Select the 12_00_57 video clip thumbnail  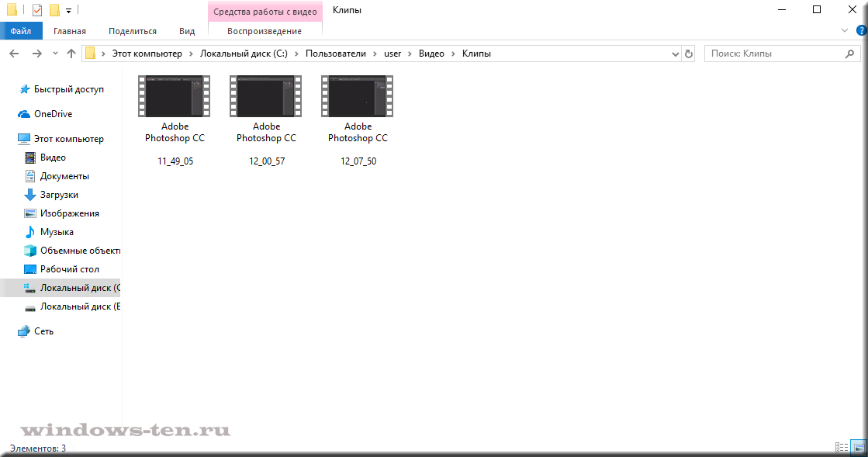click(266, 95)
